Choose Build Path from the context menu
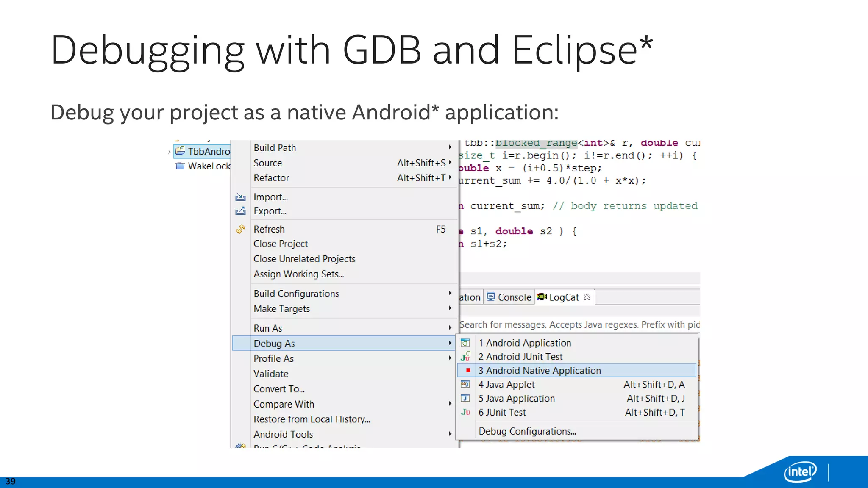The image size is (868, 488). (x=344, y=148)
